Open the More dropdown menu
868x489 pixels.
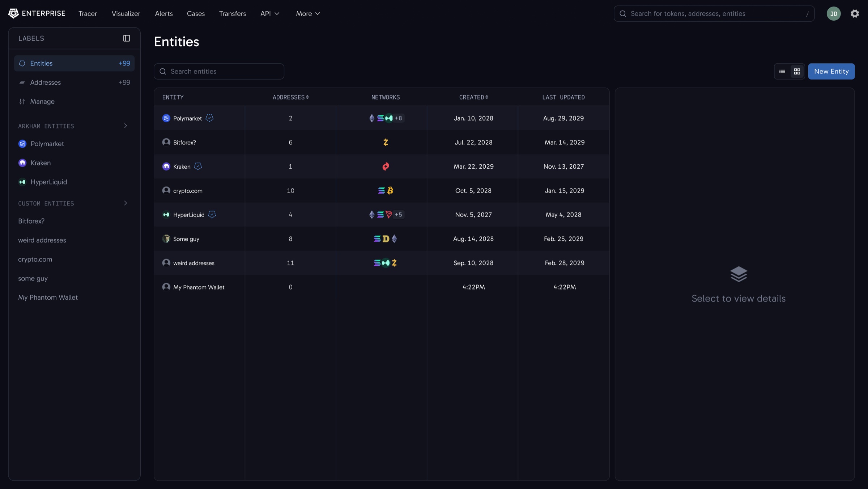tap(308, 13)
